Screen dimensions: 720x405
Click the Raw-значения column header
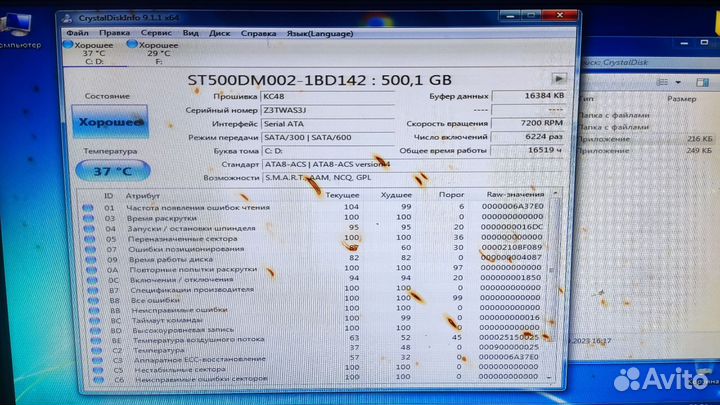[515, 194]
